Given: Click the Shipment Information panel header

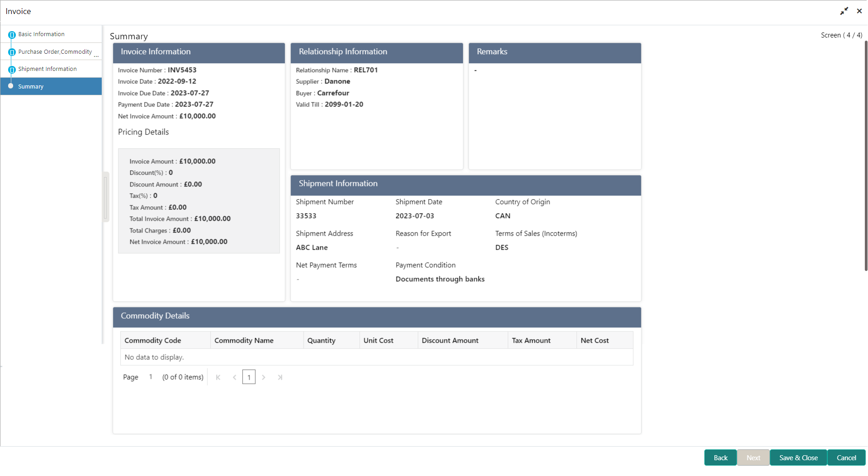Looking at the screenshot, I should (466, 185).
